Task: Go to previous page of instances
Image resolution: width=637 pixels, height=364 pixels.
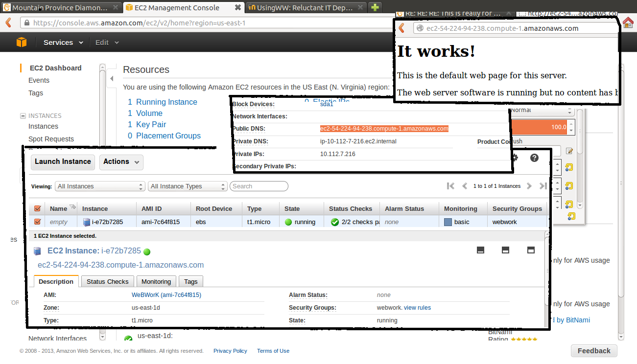Action: (x=465, y=186)
